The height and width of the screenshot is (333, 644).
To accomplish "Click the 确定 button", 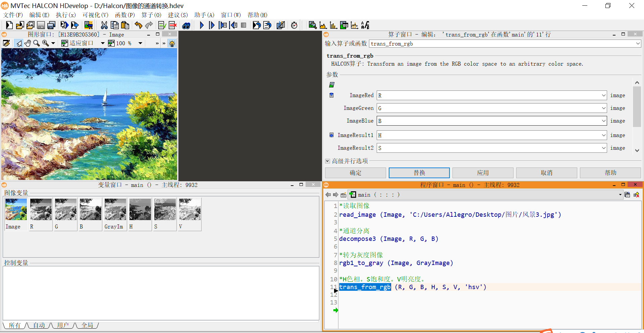I will (x=356, y=173).
